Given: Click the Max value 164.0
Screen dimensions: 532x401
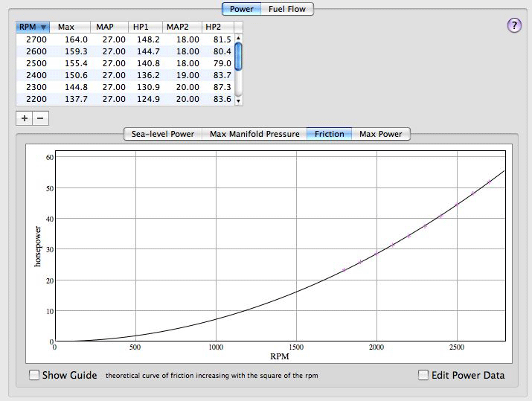Looking at the screenshot, I should tap(76, 39).
